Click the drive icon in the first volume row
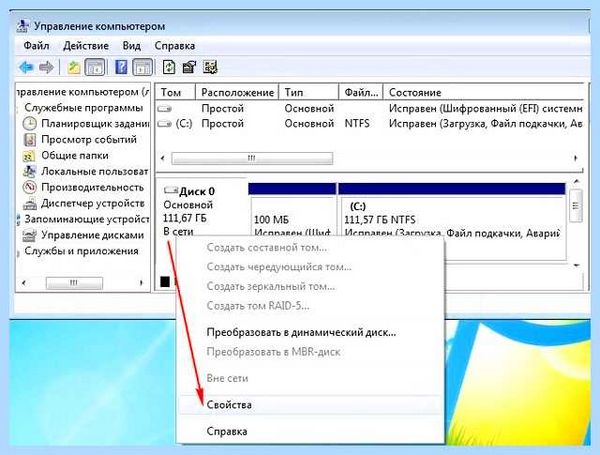Screen dimensions: 600x455 coord(164,109)
